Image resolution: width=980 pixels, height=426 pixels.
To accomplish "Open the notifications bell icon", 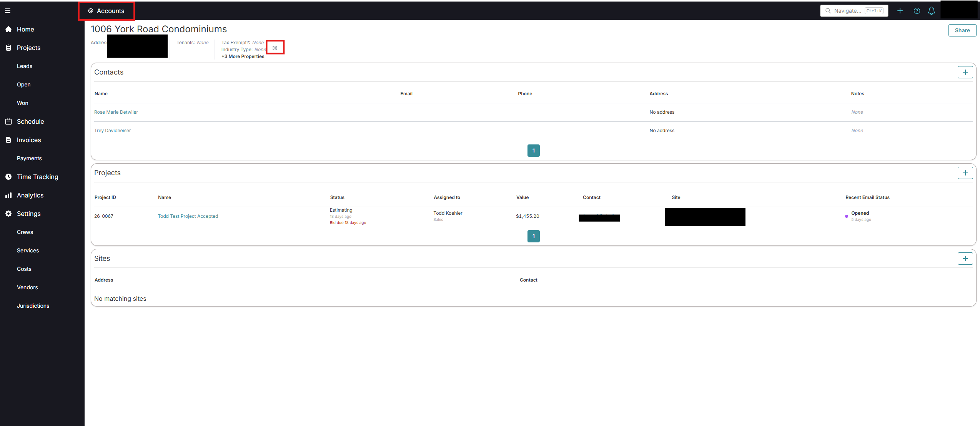I will point(932,11).
